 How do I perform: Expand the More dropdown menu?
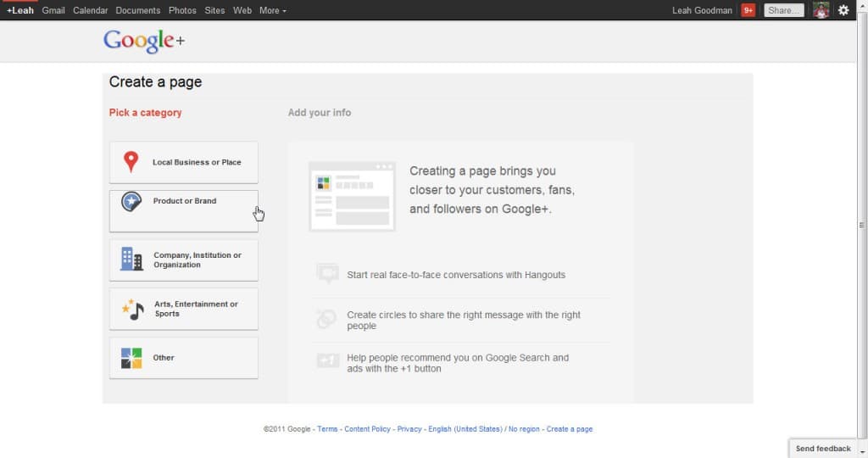point(272,10)
